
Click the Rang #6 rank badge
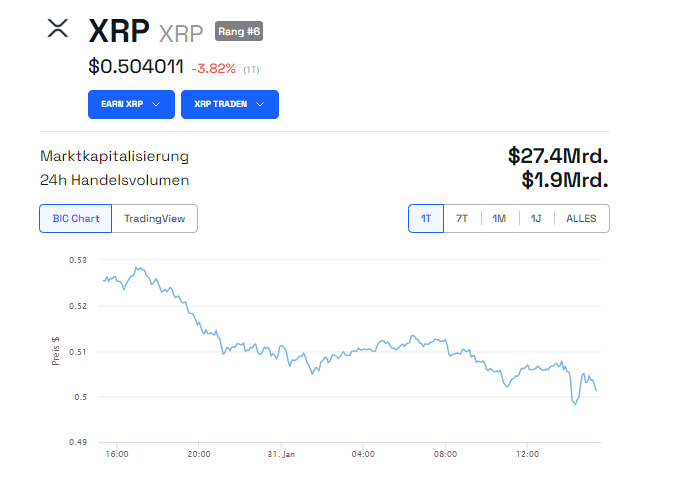239,31
